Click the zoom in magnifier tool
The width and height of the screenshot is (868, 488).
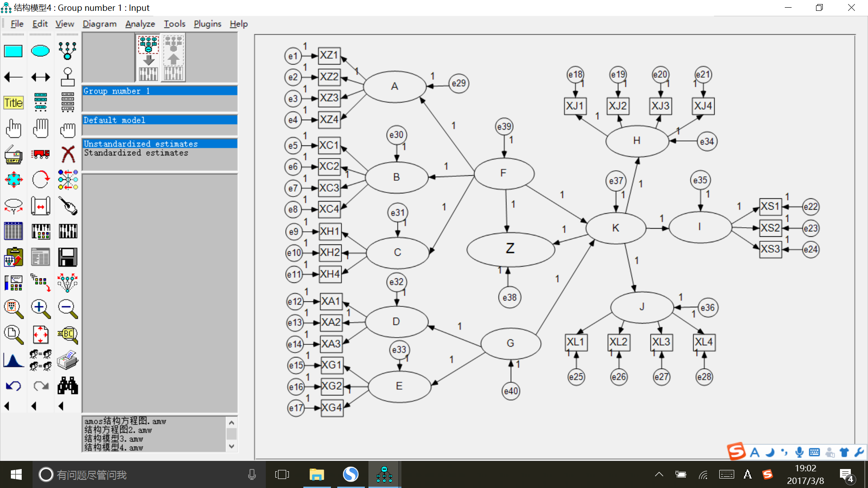40,309
